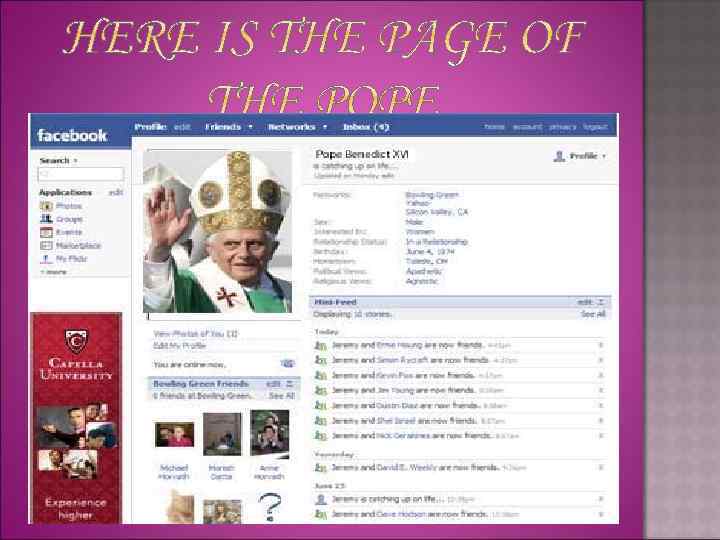Click the logout link
The width and height of the screenshot is (720, 540).
(x=596, y=127)
